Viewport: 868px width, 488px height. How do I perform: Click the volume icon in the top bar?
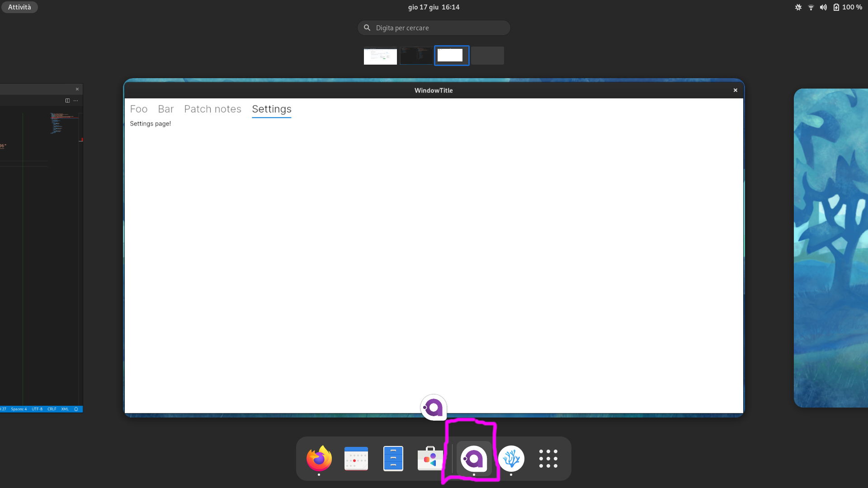coord(823,7)
